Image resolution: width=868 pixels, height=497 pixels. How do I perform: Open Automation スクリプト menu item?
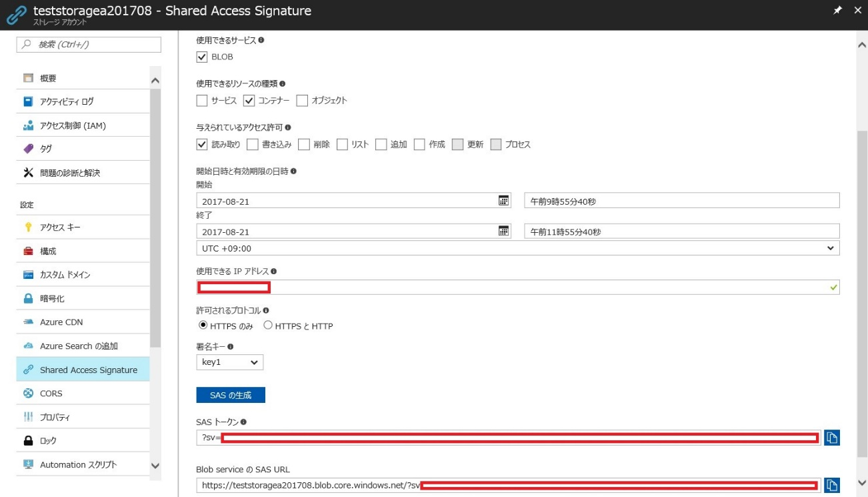click(83, 464)
